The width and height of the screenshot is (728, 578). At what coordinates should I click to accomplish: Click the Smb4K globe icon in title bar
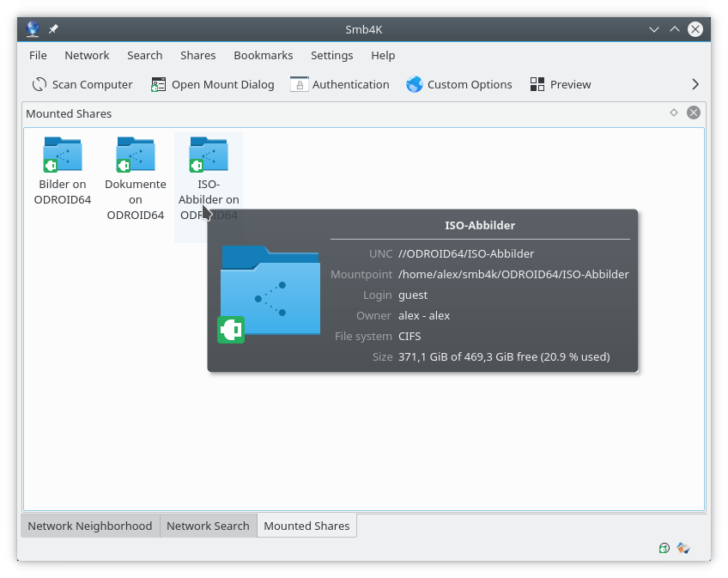point(33,29)
